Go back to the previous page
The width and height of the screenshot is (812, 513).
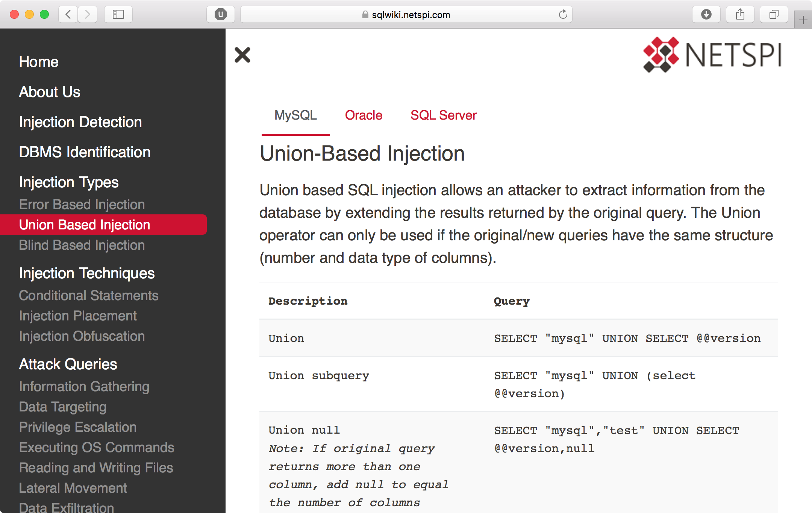pyautogui.click(x=68, y=15)
